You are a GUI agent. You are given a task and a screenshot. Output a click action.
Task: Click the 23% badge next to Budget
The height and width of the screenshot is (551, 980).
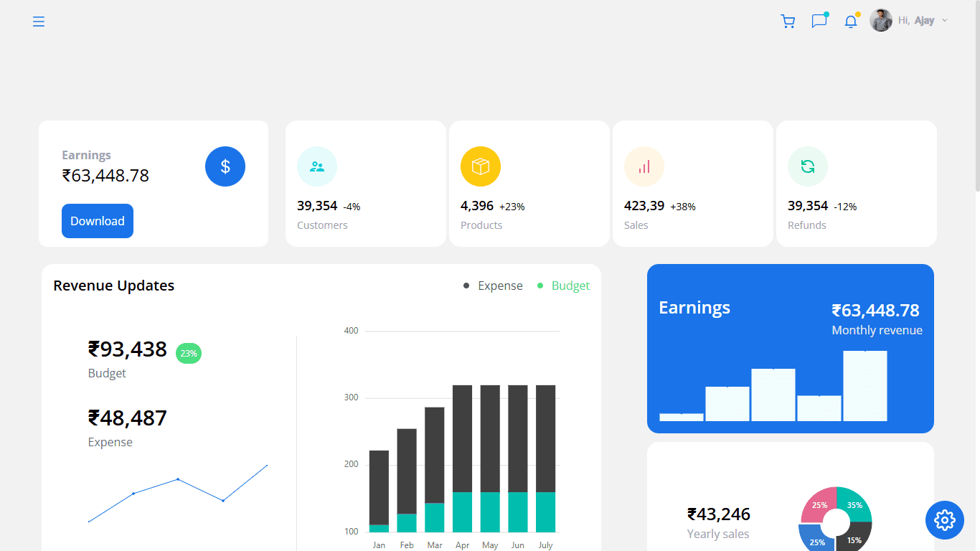tap(188, 353)
